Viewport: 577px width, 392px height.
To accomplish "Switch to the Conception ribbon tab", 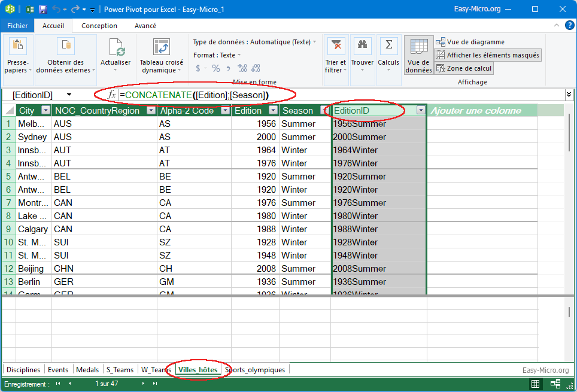I will tap(99, 26).
